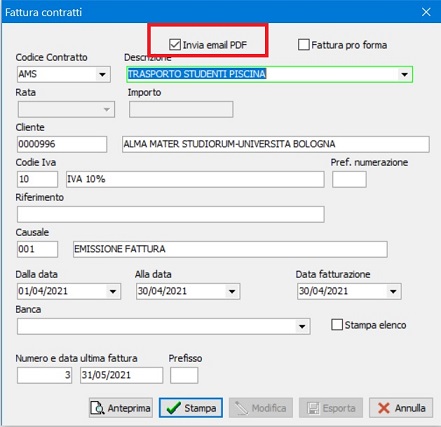Viewport: 441px width, 427px height.
Task: Click the Causale code field 001
Action: pyautogui.click(x=37, y=249)
